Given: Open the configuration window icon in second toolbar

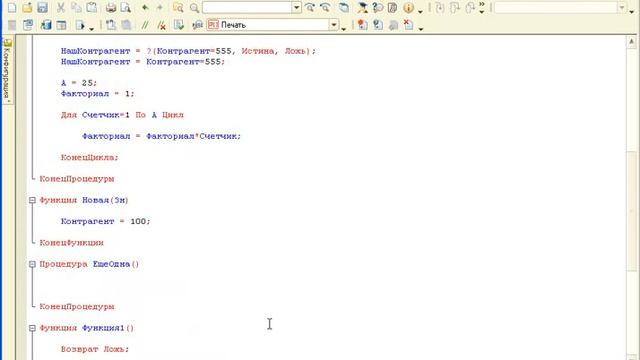Looking at the screenshot, I should (x=28, y=25).
